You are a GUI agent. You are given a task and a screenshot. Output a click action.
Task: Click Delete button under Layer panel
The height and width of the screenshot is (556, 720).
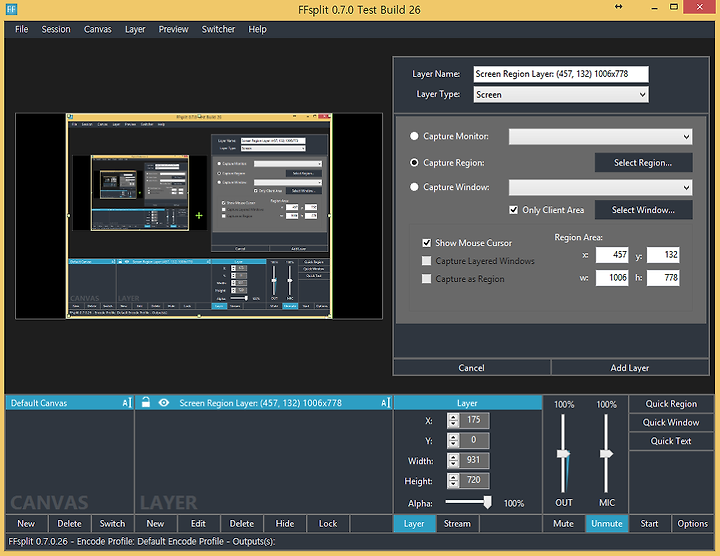(x=242, y=523)
